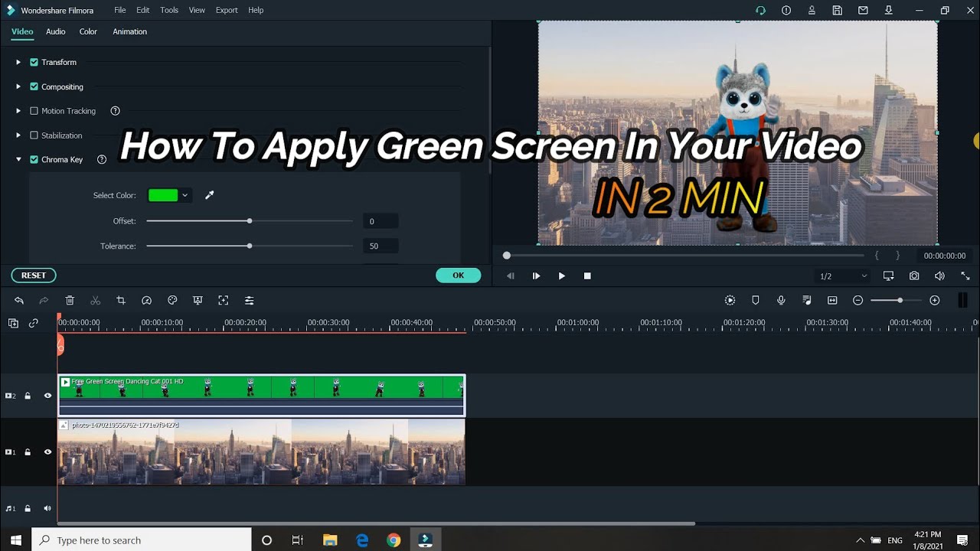980x551 pixels.
Task: Click the Tolerance slider handle
Action: pos(250,246)
